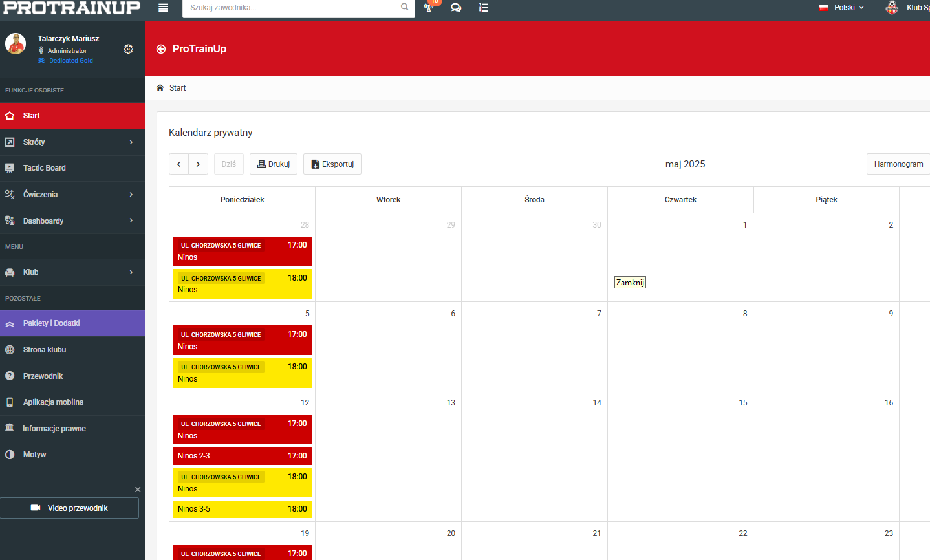
Task: Click the Tactic Board sidebar icon
Action: 10,168
